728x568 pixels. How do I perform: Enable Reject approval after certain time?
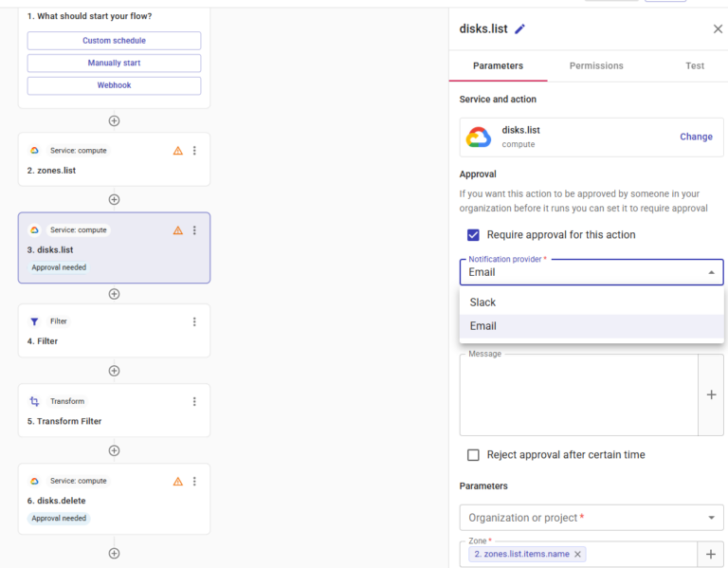point(473,455)
